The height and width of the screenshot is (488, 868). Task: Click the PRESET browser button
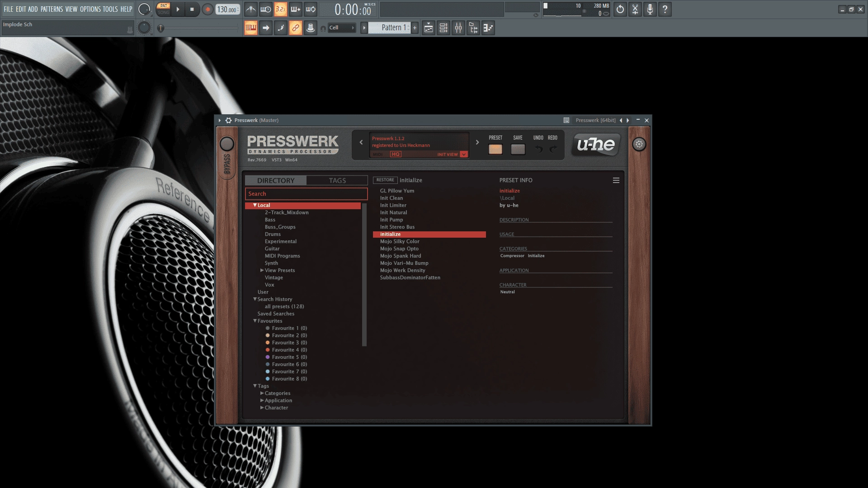tap(495, 149)
